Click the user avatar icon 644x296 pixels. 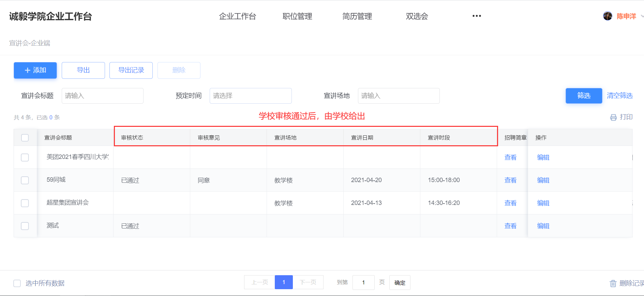pos(607,16)
